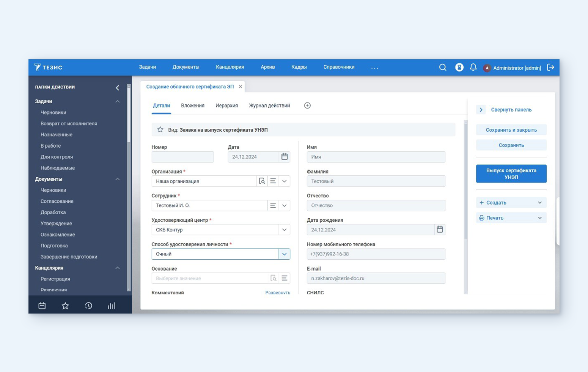Viewport: 588px width, 372px height.
Task: Switch to the Журнал действий tab
Action: tap(269, 106)
